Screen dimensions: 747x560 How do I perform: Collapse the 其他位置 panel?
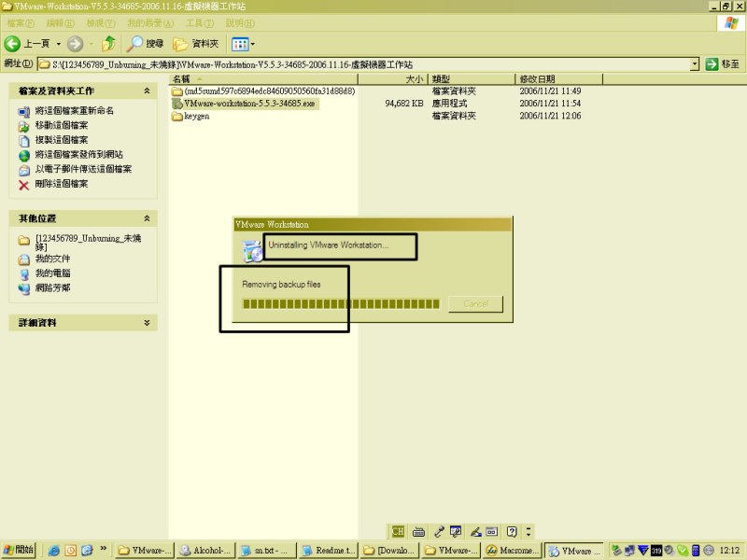[x=147, y=218]
